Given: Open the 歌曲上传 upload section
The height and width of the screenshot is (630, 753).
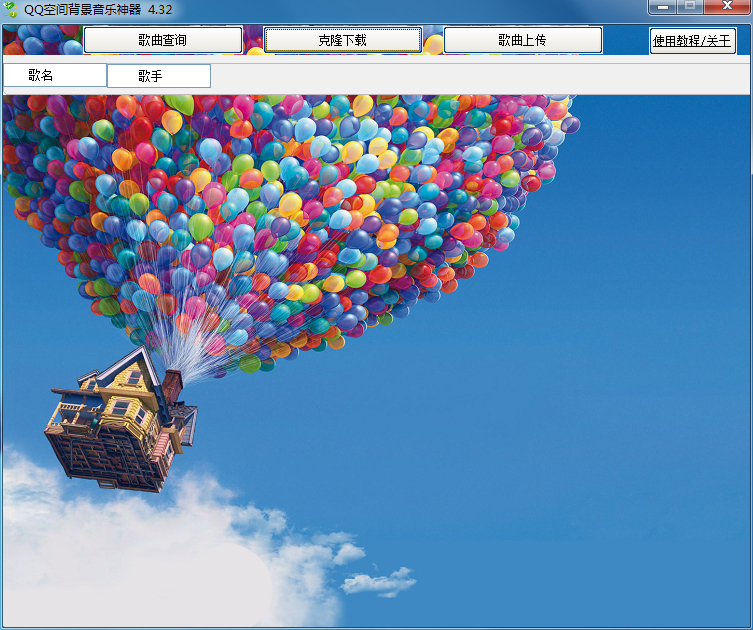Looking at the screenshot, I should pyautogui.click(x=523, y=40).
